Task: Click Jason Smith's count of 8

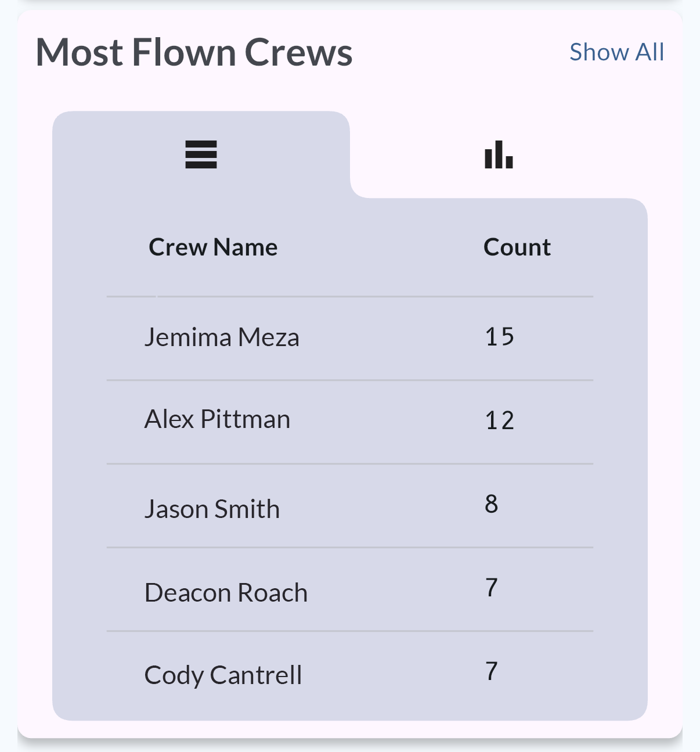Action: [x=492, y=504]
